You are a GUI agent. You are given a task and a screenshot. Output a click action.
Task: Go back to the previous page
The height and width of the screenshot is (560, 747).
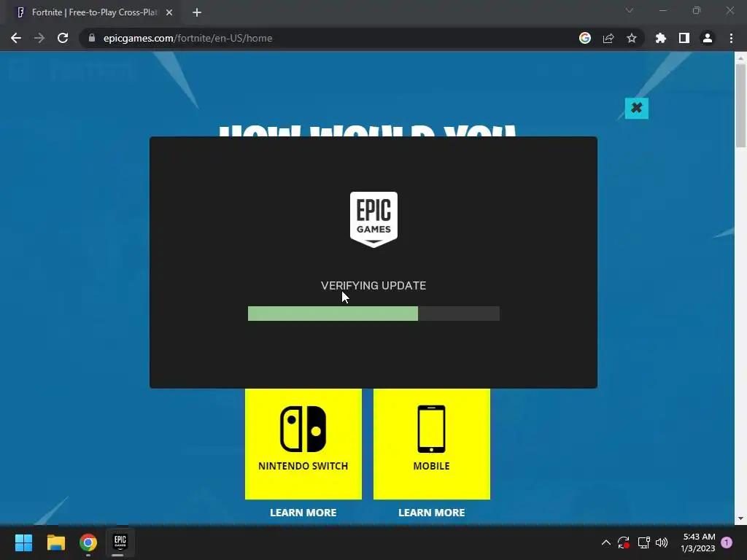point(16,38)
